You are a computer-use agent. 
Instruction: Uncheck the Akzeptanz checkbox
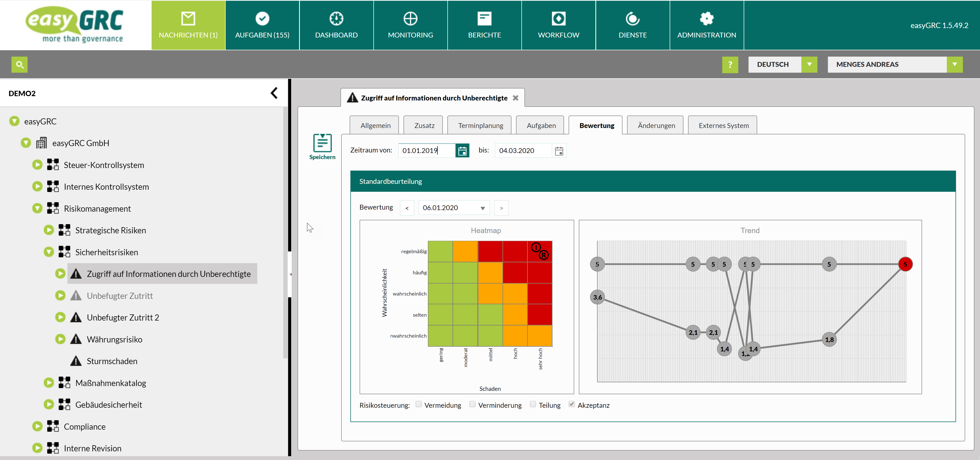click(571, 404)
